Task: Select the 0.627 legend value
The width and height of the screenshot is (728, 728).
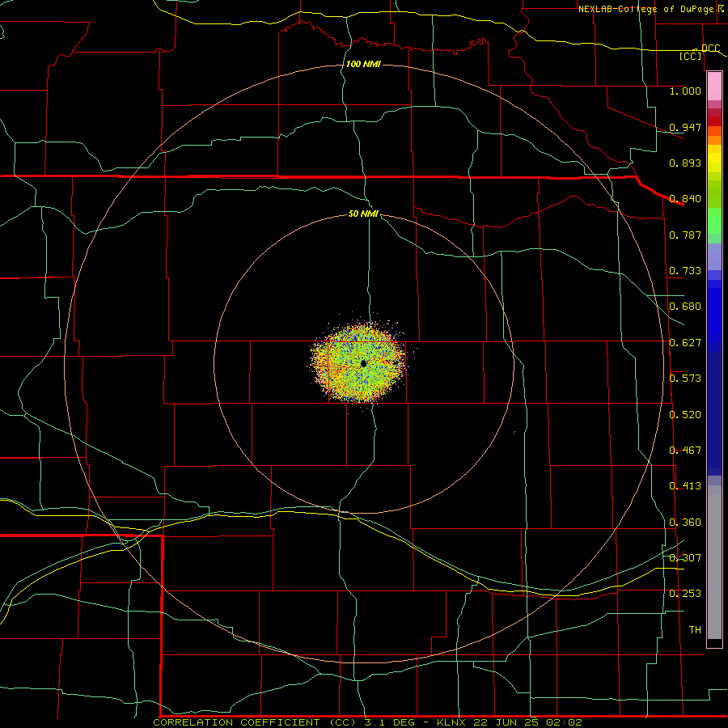Action: coord(685,343)
